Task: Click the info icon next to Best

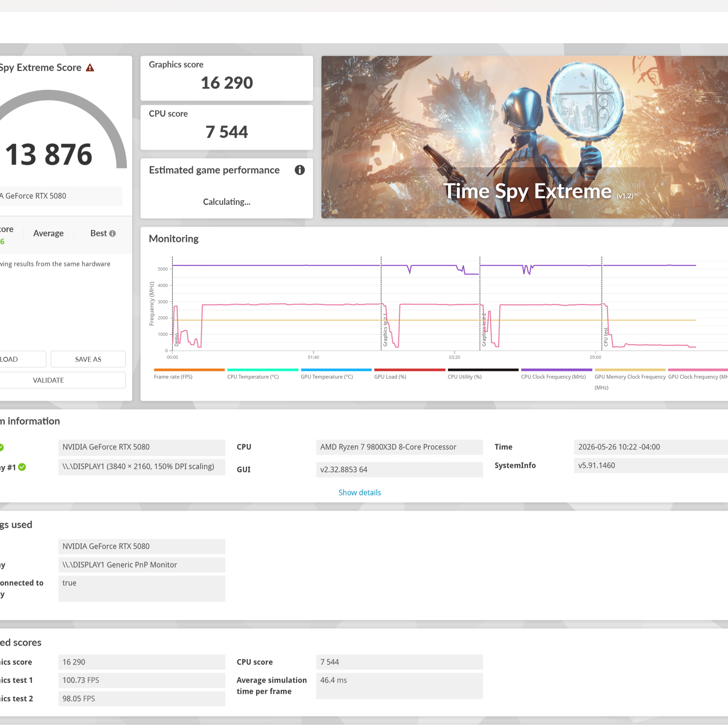Action: pyautogui.click(x=112, y=234)
